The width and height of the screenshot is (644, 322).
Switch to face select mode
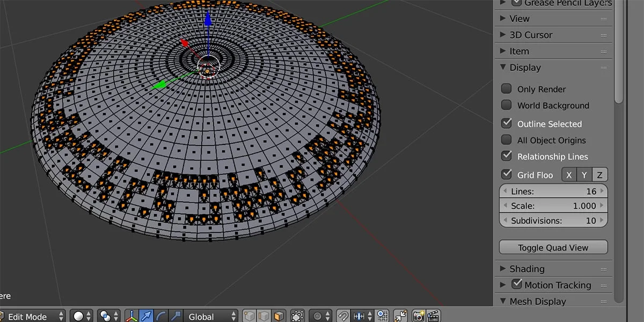[279, 316]
